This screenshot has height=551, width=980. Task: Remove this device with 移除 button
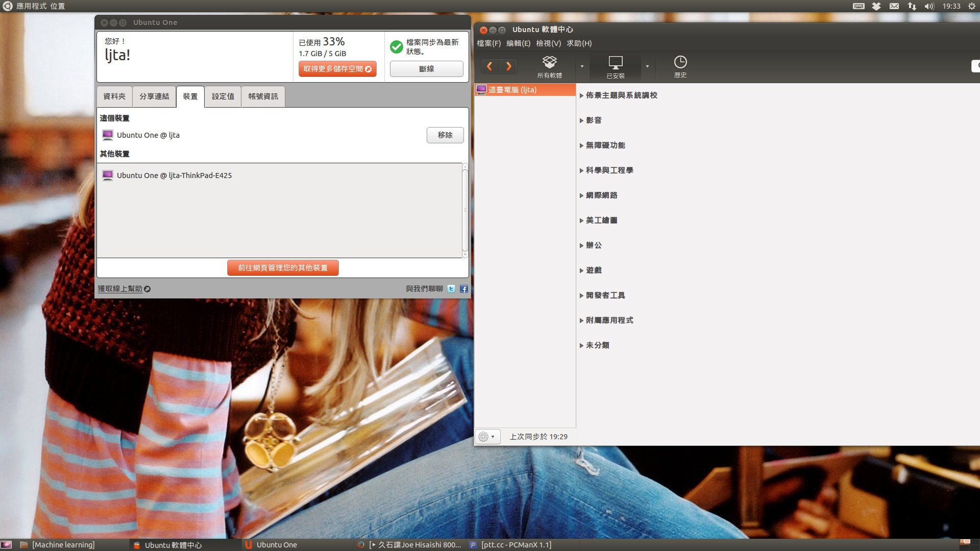tap(445, 135)
